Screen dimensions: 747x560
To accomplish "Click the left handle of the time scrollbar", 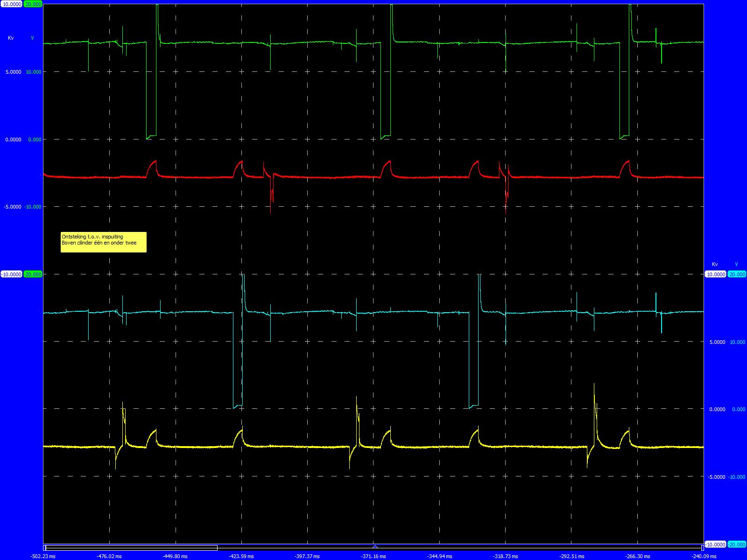I will pos(44,547).
